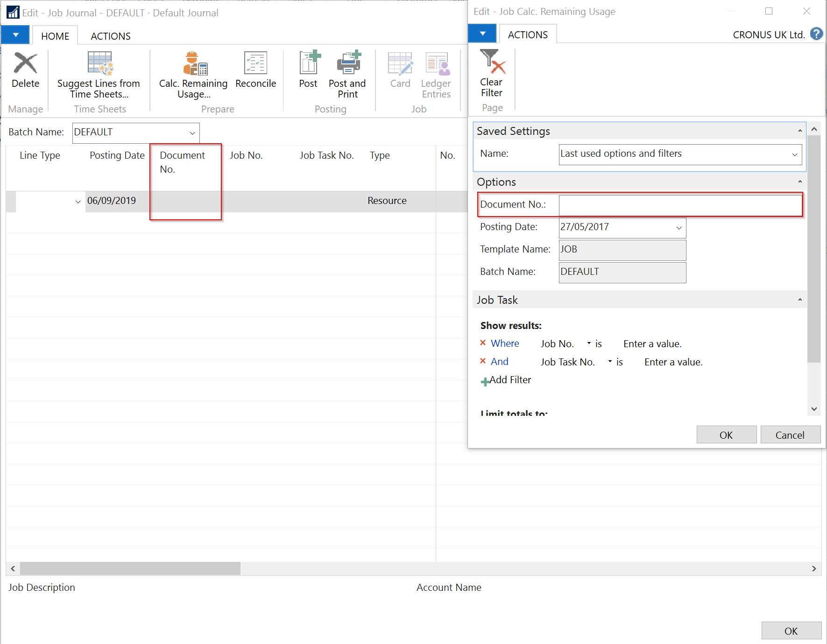827x644 pixels.
Task: Switch to the ACTIONS tab in Job Journal
Action: (110, 36)
